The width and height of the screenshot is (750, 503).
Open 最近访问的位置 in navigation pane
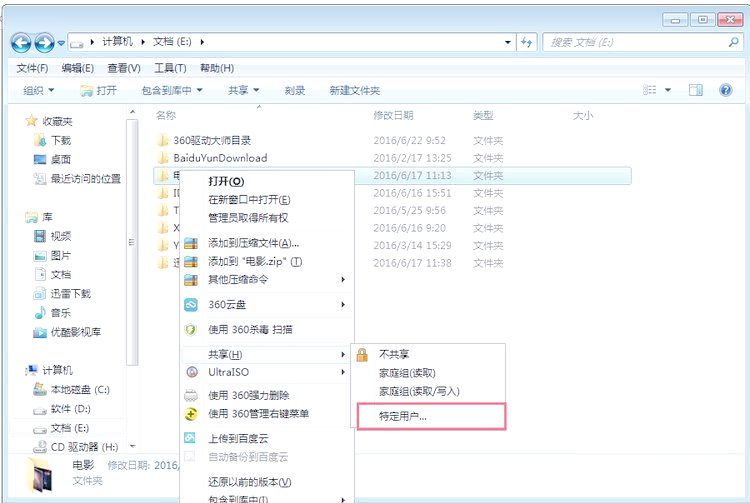coord(86,179)
